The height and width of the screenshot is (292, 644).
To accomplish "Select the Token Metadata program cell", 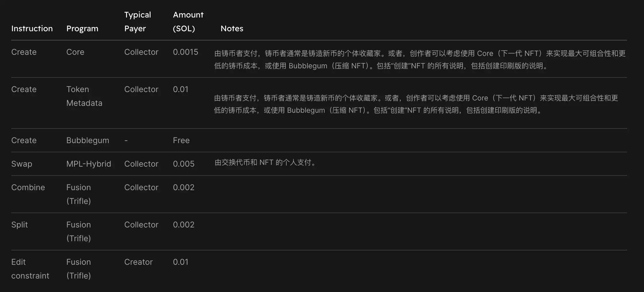I will click(84, 96).
